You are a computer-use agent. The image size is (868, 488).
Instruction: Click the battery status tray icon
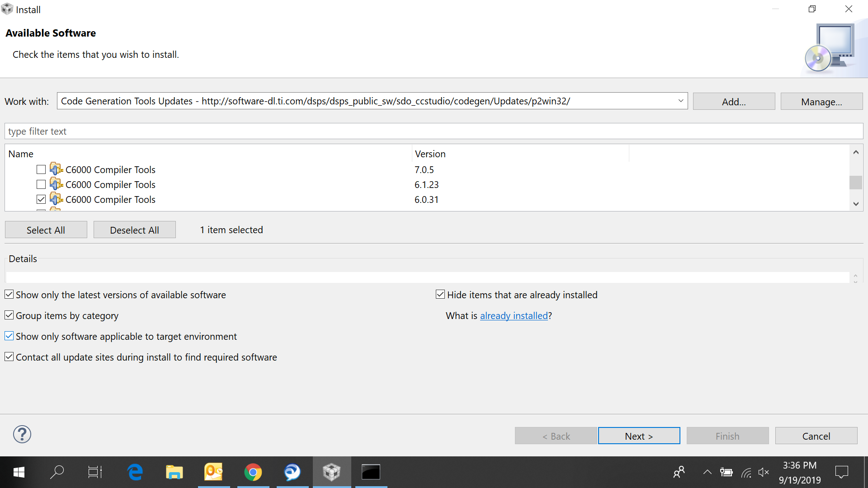726,473
